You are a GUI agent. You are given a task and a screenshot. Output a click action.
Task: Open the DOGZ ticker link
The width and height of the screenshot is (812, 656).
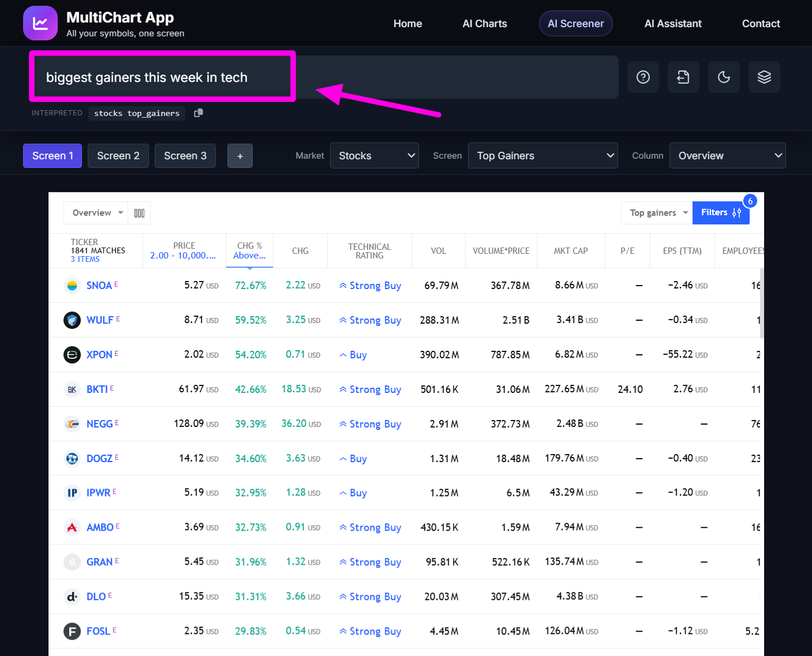click(x=99, y=459)
